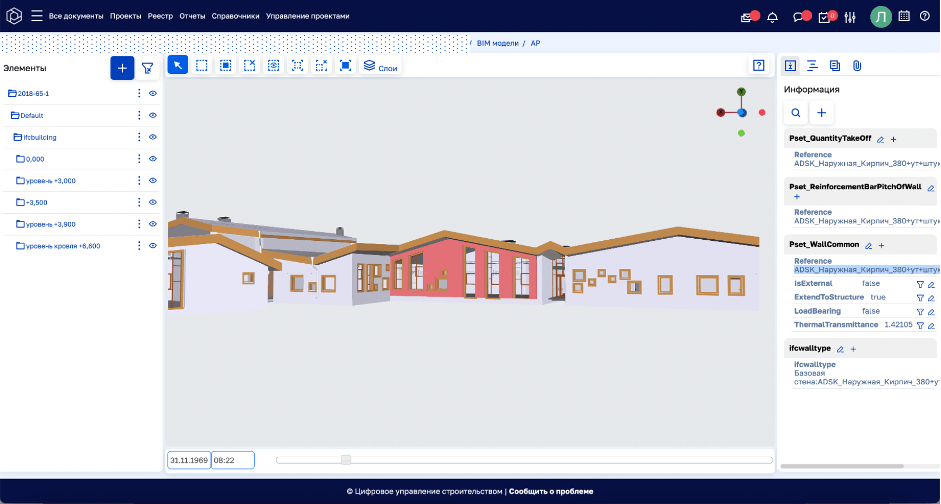Select the arrow pointer tool
This screenshot has width=941, height=504.
coord(177,65)
